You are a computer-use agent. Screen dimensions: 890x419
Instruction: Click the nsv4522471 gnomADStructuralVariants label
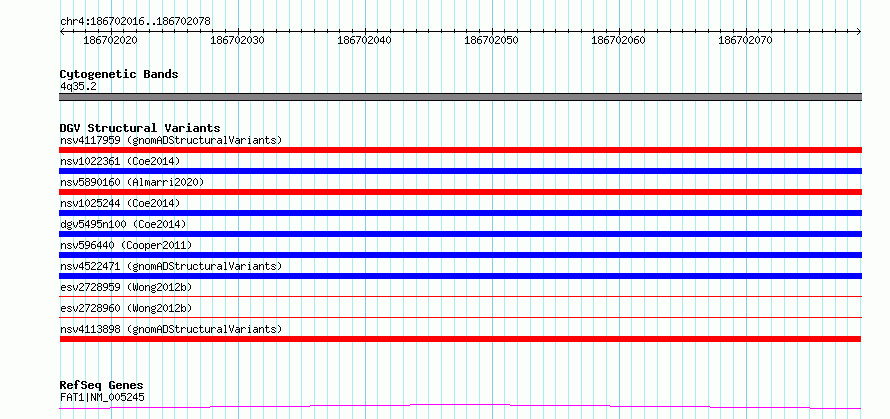coord(171,266)
